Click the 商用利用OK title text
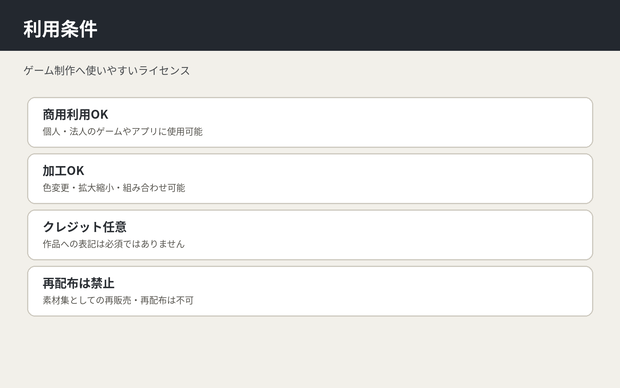Image resolution: width=620 pixels, height=388 pixels. 76,115
